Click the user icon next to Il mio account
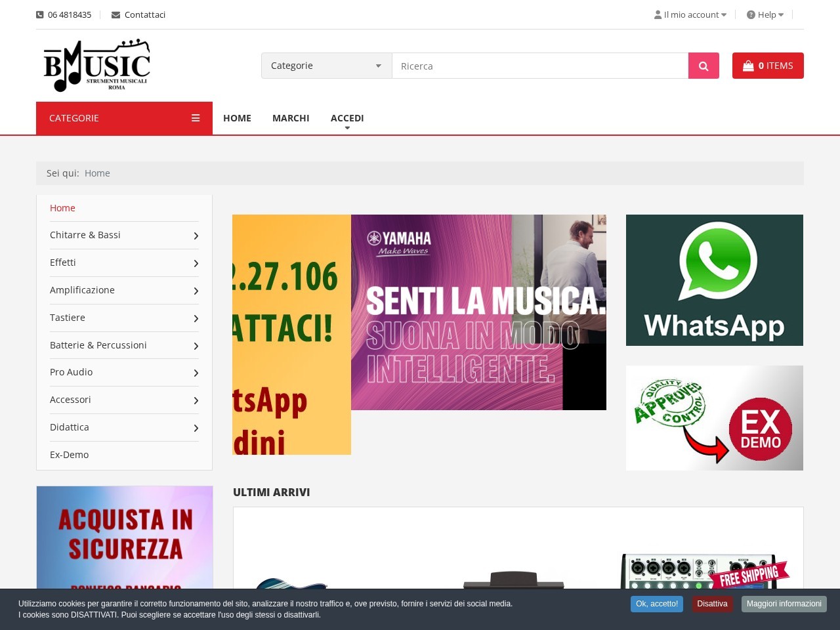 coord(657,14)
